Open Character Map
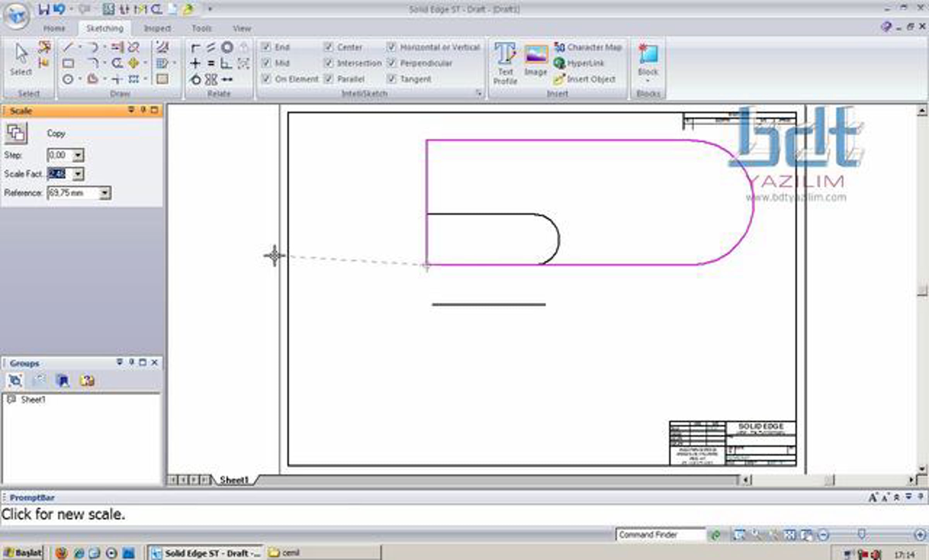Screen dimensions: 929x560 [588, 47]
